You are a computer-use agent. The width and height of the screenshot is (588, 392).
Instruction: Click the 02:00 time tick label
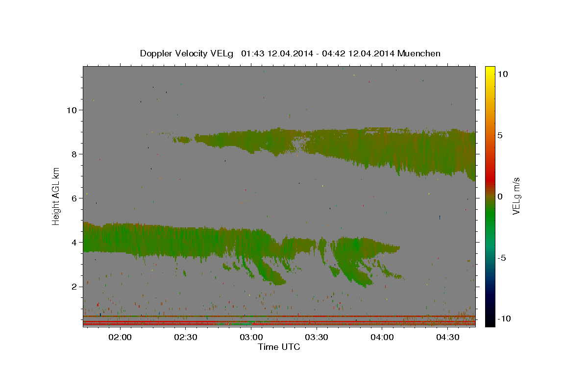click(120, 338)
